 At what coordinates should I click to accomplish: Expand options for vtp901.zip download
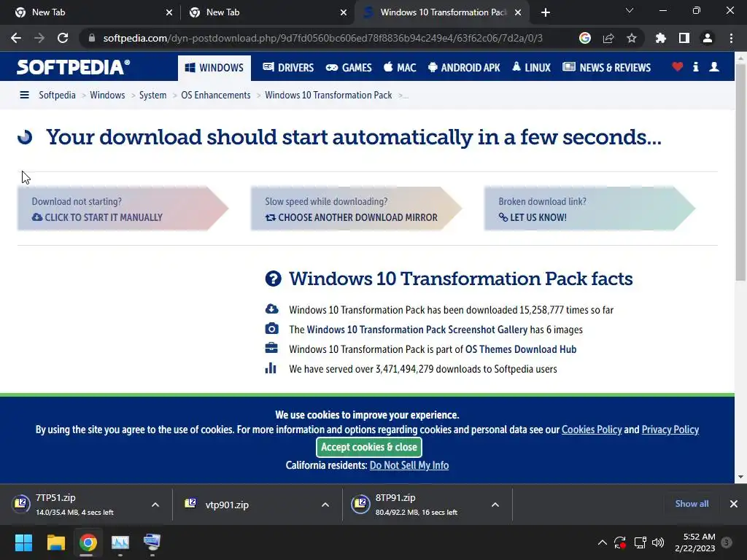click(325, 505)
